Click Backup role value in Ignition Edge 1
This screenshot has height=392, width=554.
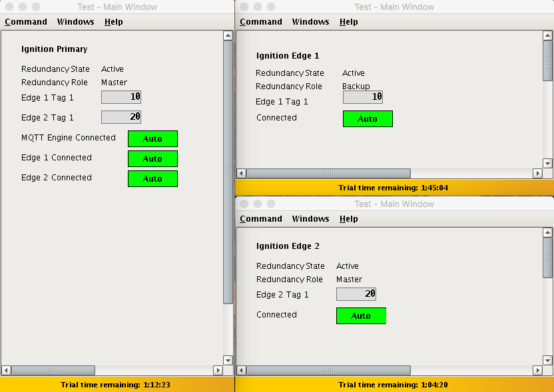[x=356, y=86]
